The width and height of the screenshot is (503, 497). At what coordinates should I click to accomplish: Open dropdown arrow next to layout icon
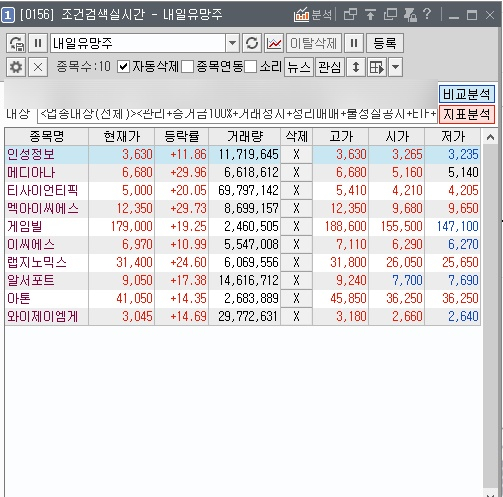395,67
